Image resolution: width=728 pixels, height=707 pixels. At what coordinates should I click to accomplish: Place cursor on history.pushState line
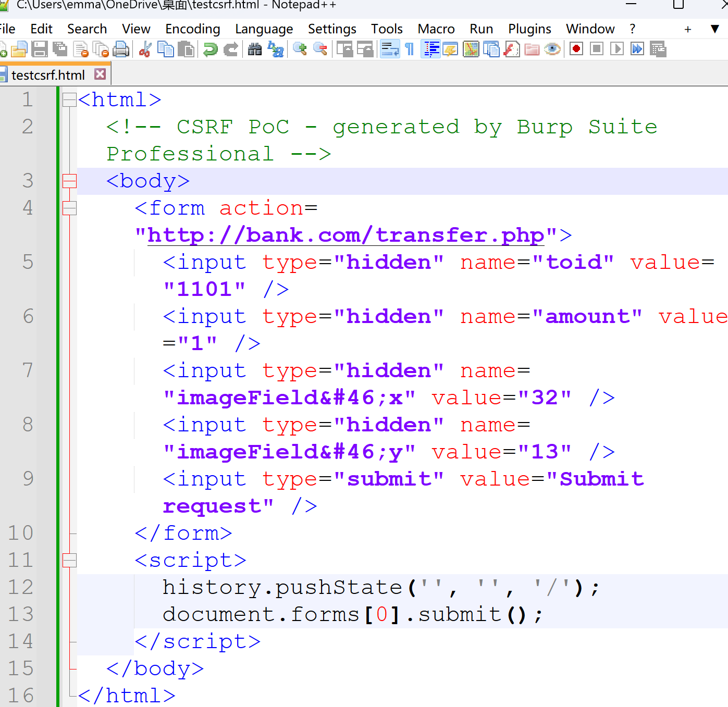click(x=381, y=587)
